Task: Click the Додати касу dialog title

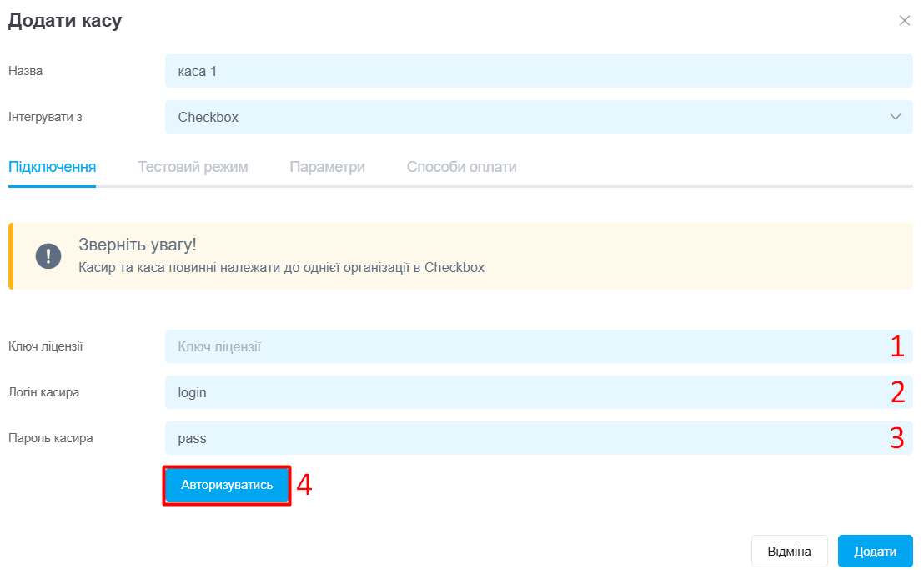Action: coord(65,20)
